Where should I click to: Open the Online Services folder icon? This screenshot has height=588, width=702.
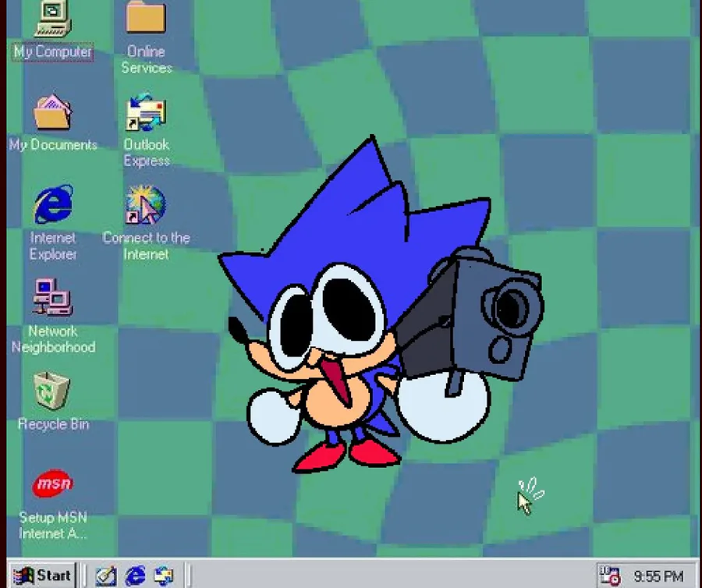[x=146, y=17]
